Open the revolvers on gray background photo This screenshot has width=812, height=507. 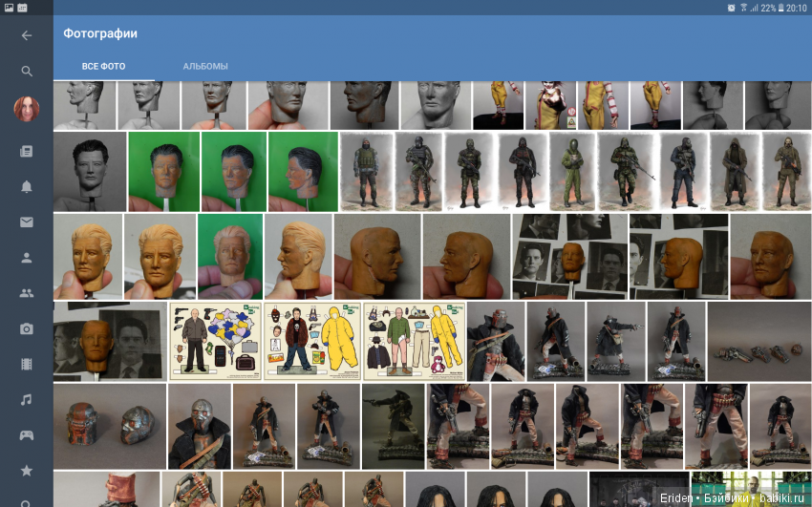click(759, 341)
